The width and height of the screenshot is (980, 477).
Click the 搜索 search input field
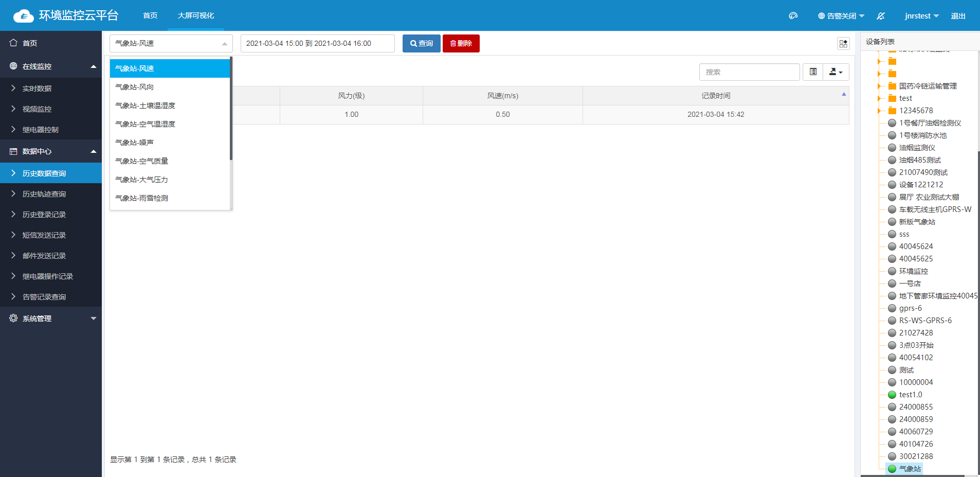(749, 72)
